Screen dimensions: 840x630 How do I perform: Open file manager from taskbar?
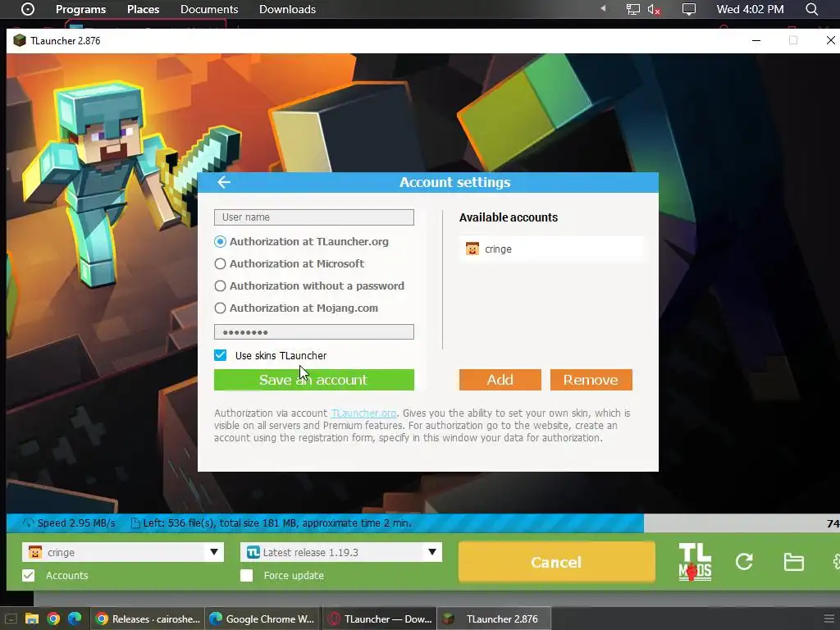(x=32, y=619)
